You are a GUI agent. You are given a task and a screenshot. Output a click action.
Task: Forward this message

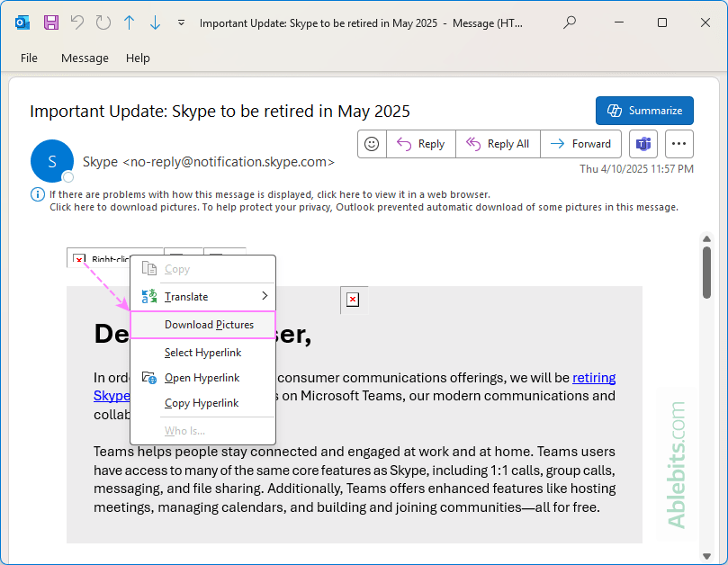580,144
